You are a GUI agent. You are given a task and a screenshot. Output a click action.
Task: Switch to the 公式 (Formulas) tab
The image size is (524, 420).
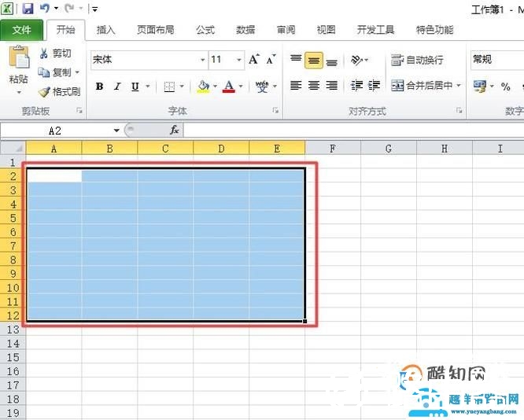205,30
